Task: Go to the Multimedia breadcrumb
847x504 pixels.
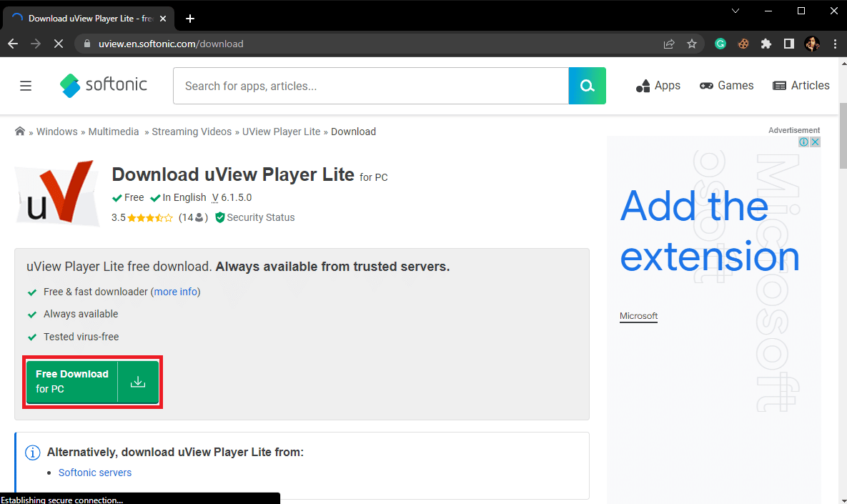Action: (x=114, y=132)
